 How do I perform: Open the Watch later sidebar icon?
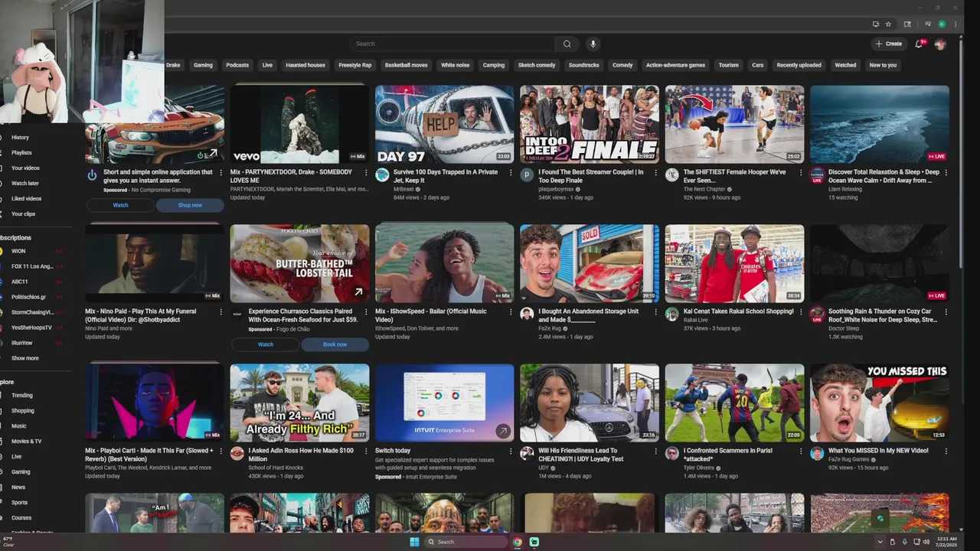2,183
